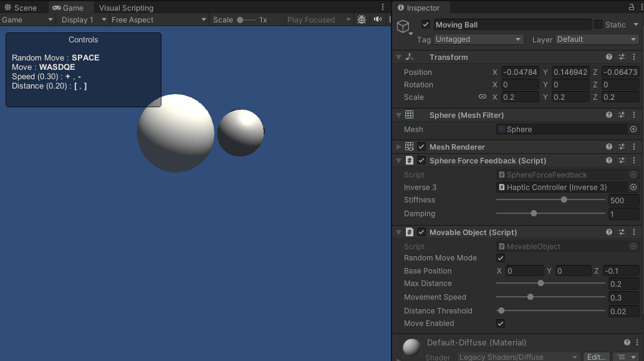This screenshot has height=361, width=644.
Task: Toggle the scale constrain proportions link icon
Action: click(x=483, y=97)
